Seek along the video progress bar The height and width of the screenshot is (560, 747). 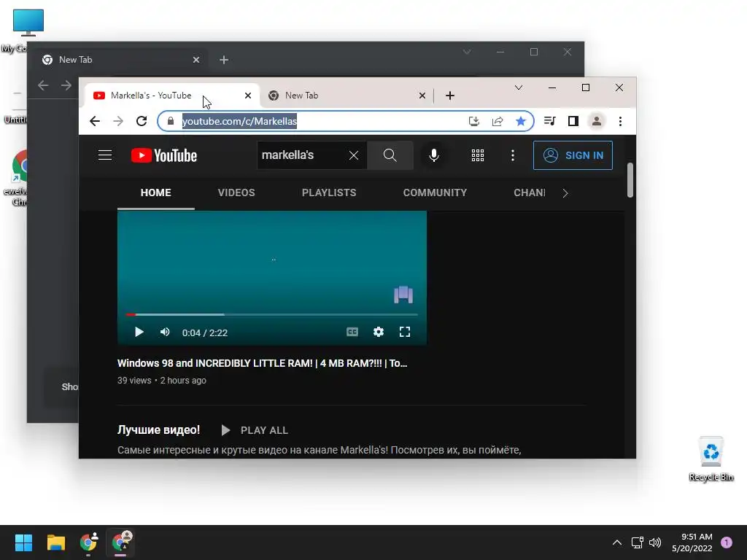tap(271, 314)
